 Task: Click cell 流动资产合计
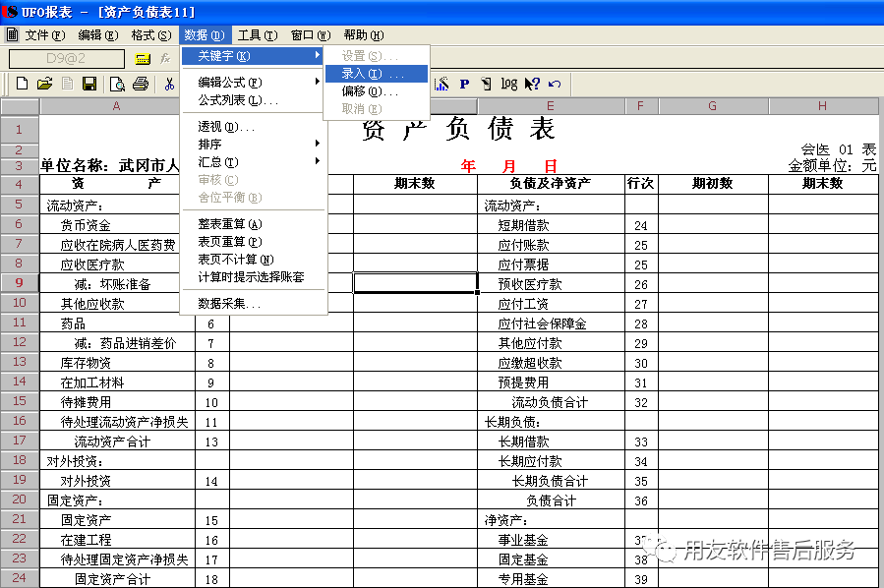117,442
